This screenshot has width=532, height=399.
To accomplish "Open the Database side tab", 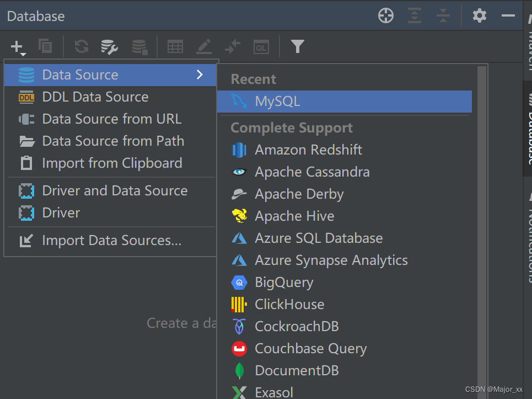I will tap(528, 129).
